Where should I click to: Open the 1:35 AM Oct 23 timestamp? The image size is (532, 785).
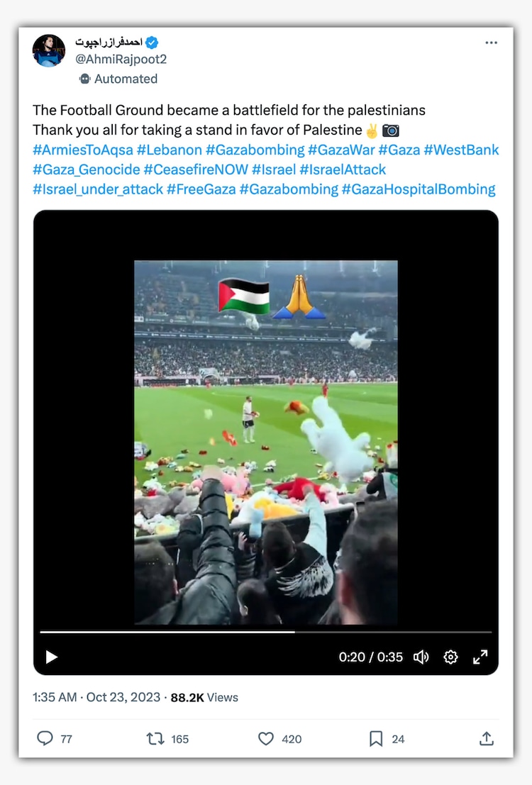(x=96, y=697)
